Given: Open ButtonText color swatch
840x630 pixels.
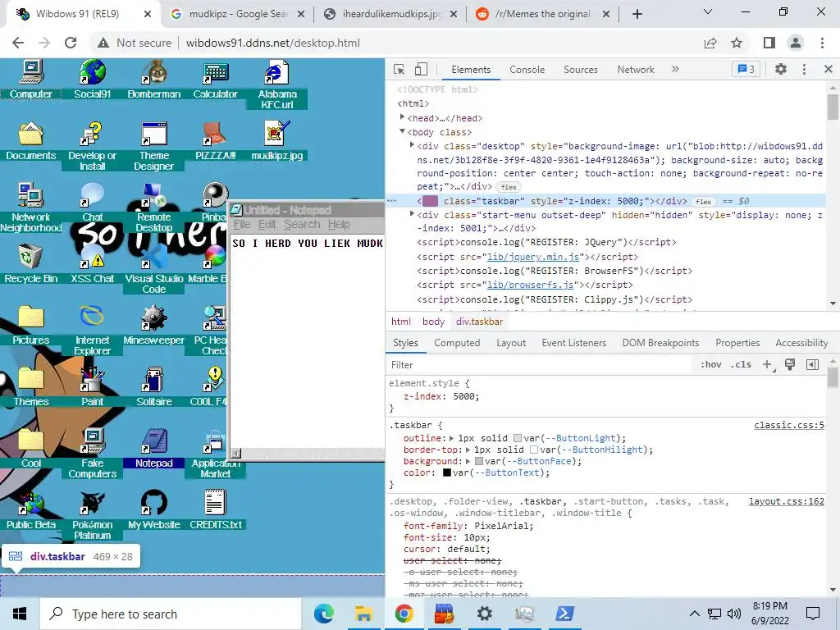Looking at the screenshot, I should pyautogui.click(x=447, y=473).
